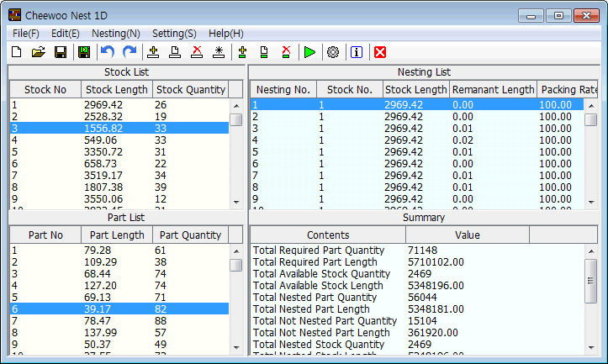Open the Help(H) menu
Image resolution: width=608 pixels, height=364 pixels.
[x=226, y=34]
